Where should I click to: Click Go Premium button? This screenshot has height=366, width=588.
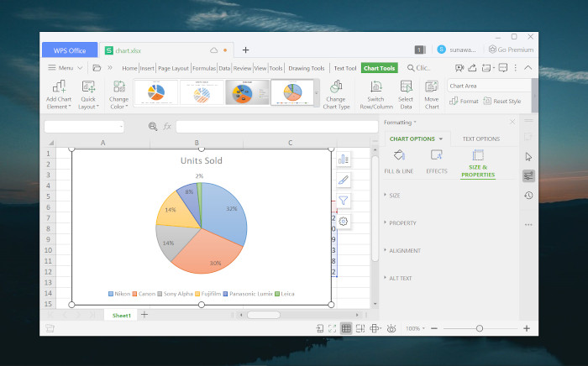point(511,50)
